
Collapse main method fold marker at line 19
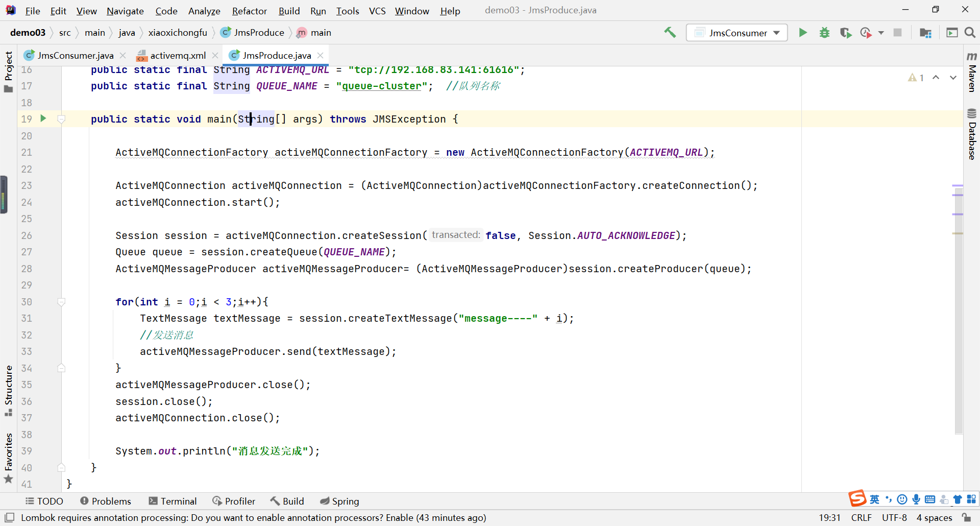tap(61, 119)
